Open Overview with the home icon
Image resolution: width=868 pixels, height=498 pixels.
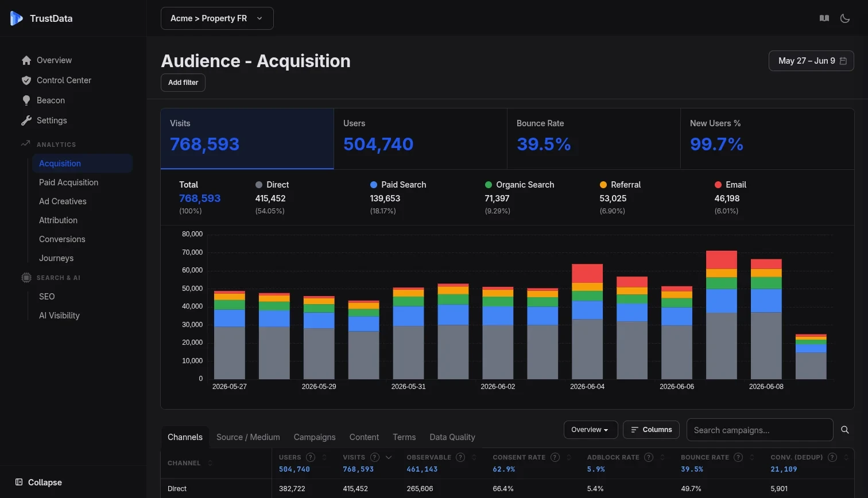pyautogui.click(x=26, y=60)
